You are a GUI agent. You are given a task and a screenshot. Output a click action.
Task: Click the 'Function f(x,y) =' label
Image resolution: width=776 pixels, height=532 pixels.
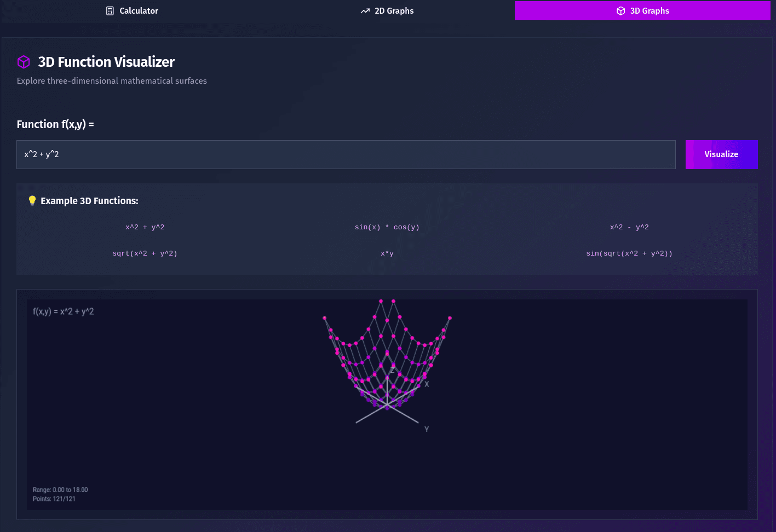point(55,124)
